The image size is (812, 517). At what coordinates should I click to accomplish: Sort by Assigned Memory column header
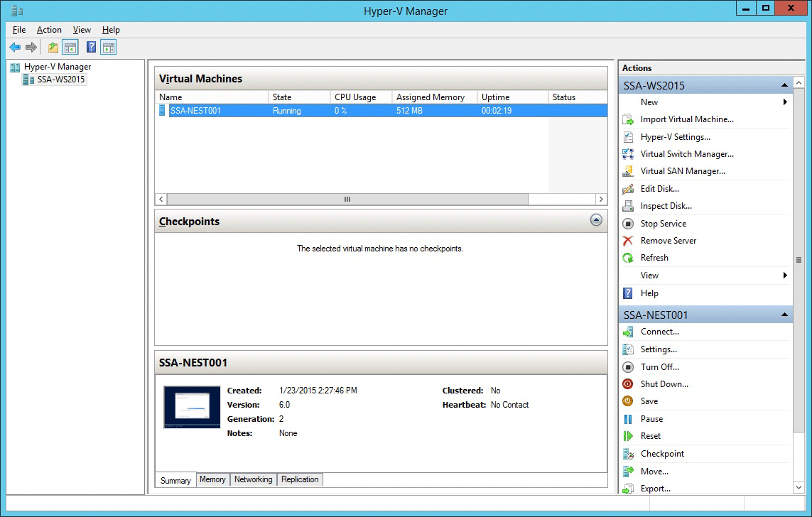pyautogui.click(x=435, y=97)
